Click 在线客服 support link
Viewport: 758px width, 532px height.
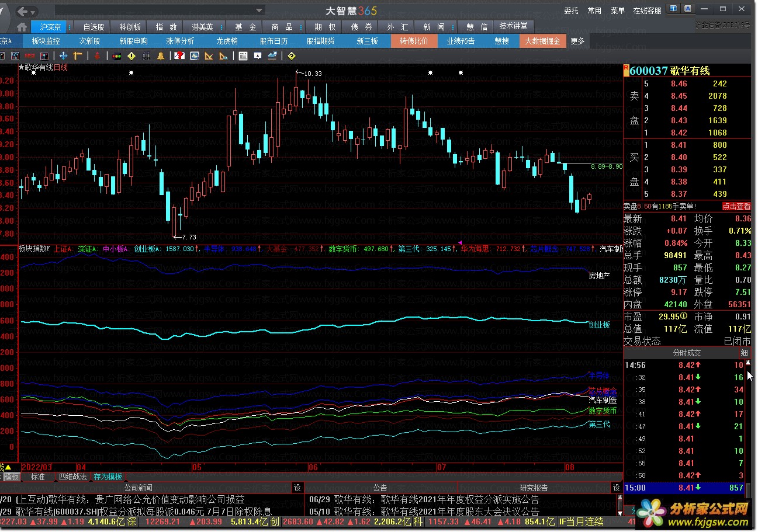(648, 11)
